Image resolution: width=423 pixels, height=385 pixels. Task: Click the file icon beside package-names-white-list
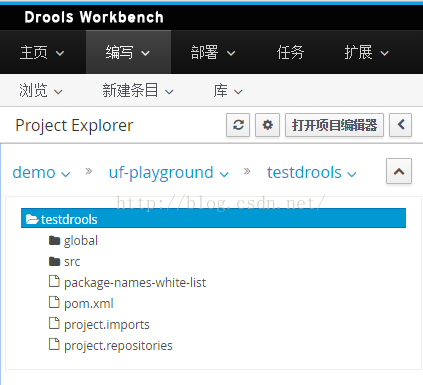click(54, 281)
